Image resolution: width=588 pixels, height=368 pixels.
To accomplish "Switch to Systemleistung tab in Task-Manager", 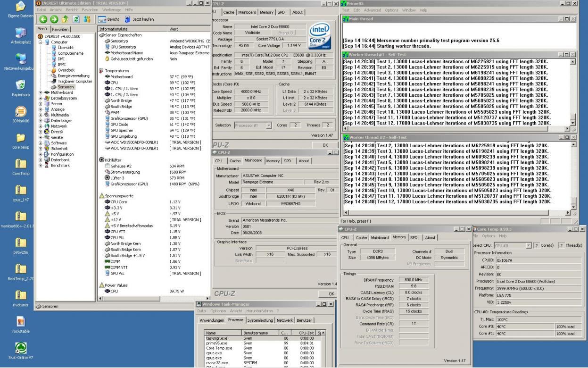I will point(260,320).
